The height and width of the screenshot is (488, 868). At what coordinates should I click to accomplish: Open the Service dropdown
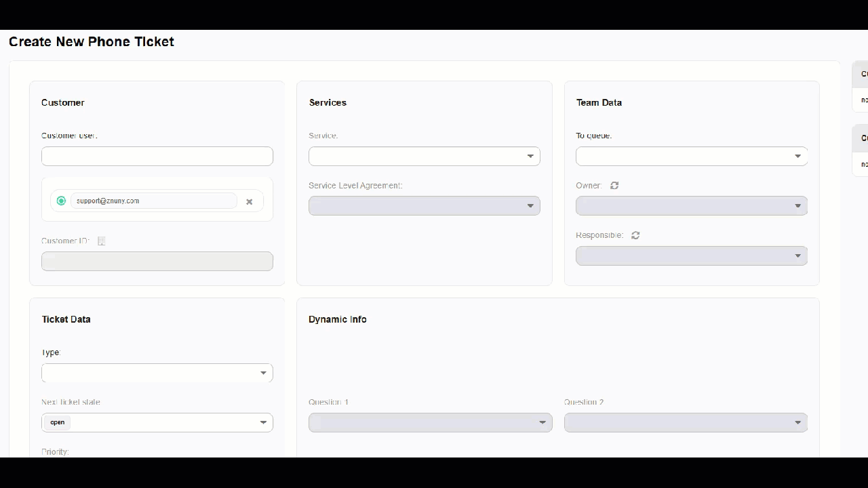click(424, 156)
